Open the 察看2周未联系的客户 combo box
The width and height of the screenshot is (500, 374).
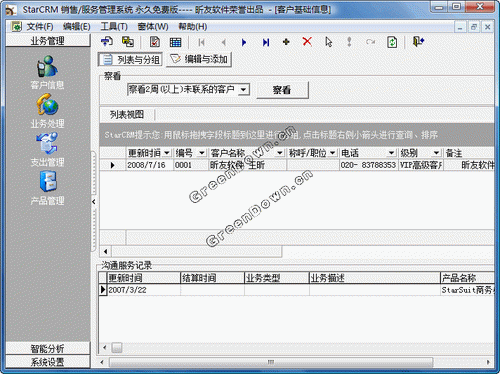click(188, 89)
